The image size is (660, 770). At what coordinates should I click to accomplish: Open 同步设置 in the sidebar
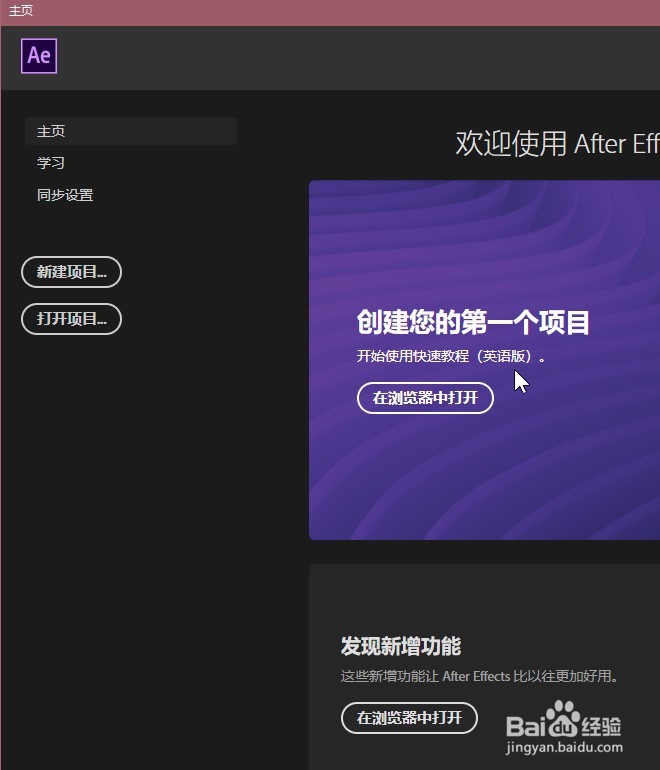(65, 195)
